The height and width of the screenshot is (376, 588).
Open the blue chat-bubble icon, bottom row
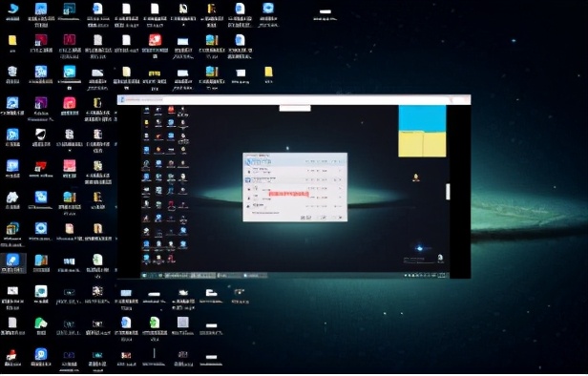(41, 354)
